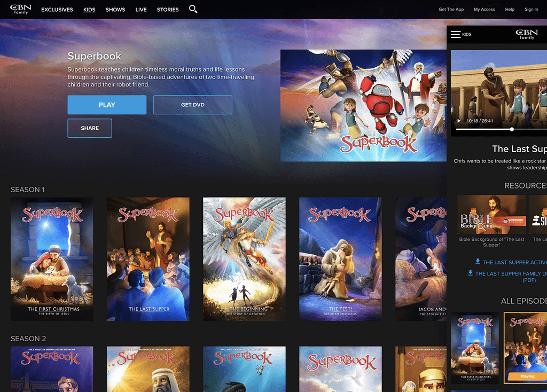Open The Last Supper Family PDF link

tap(511, 277)
